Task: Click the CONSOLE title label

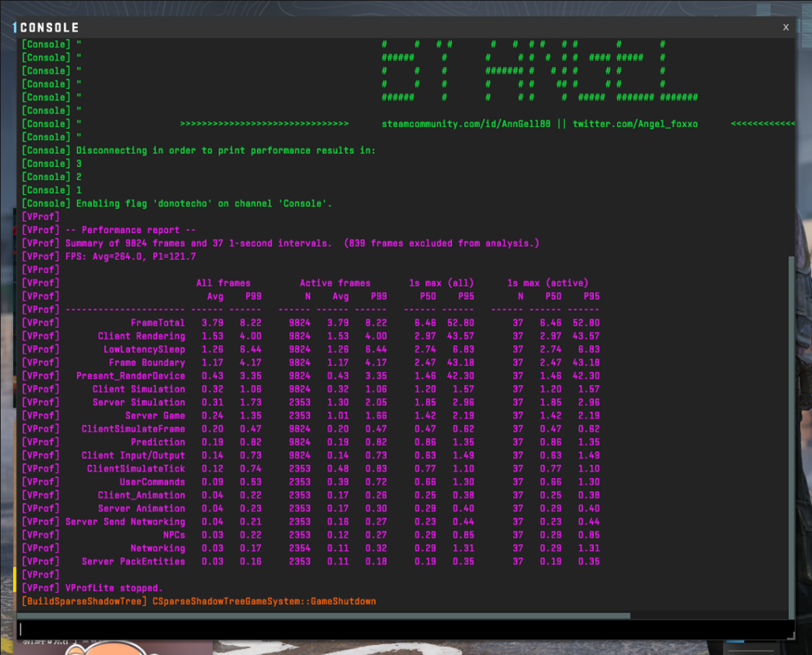Action: coord(50,27)
